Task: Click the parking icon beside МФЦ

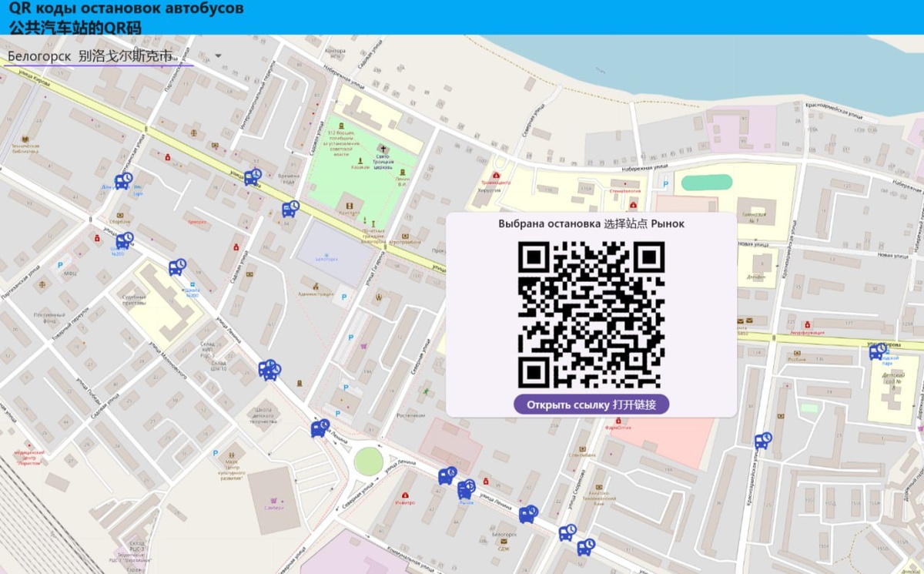Action: tap(61, 265)
